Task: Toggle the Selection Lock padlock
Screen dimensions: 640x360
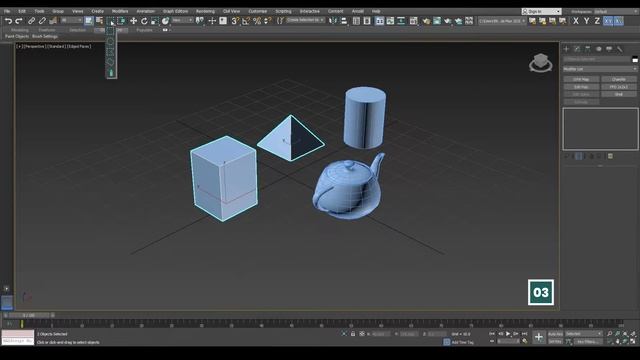Action: 353,334
